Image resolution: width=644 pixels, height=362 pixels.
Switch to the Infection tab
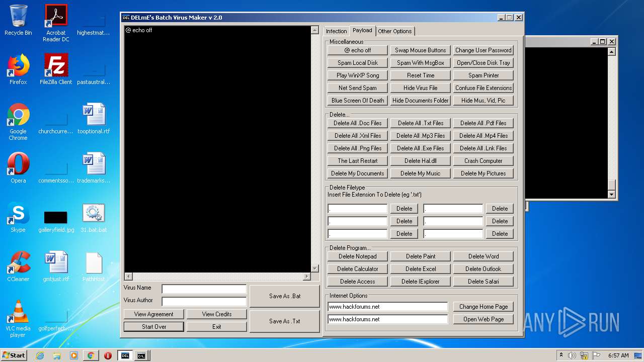(336, 31)
